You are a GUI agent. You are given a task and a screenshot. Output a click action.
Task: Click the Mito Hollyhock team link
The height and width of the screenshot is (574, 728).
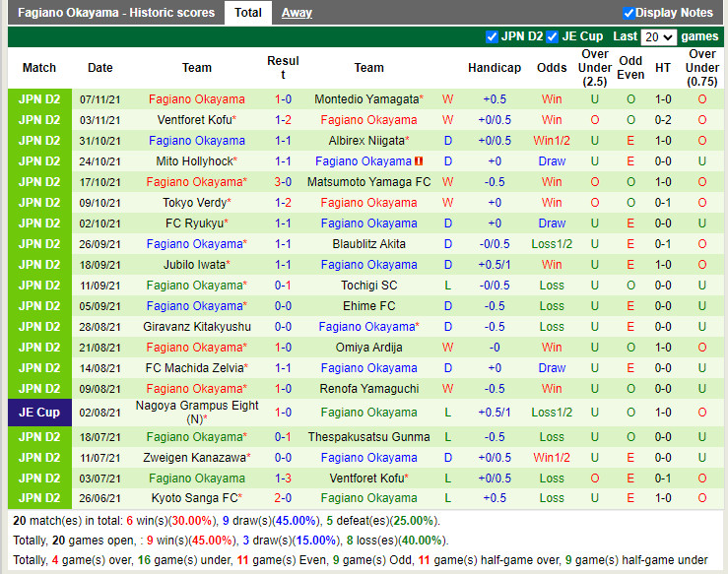click(194, 161)
